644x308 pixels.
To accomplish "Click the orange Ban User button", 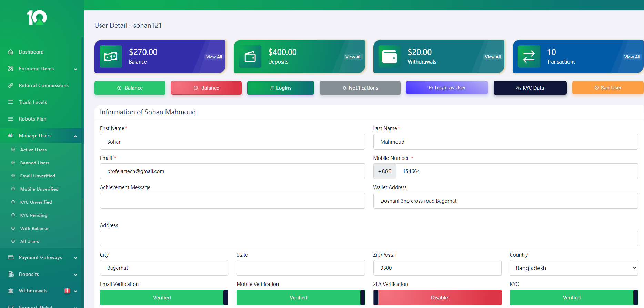I will [x=607, y=88].
